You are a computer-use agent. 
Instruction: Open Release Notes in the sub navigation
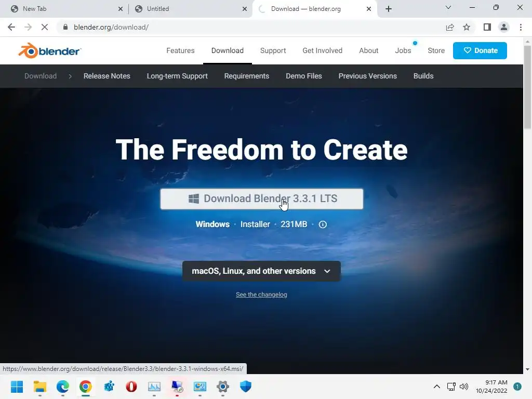coord(107,76)
